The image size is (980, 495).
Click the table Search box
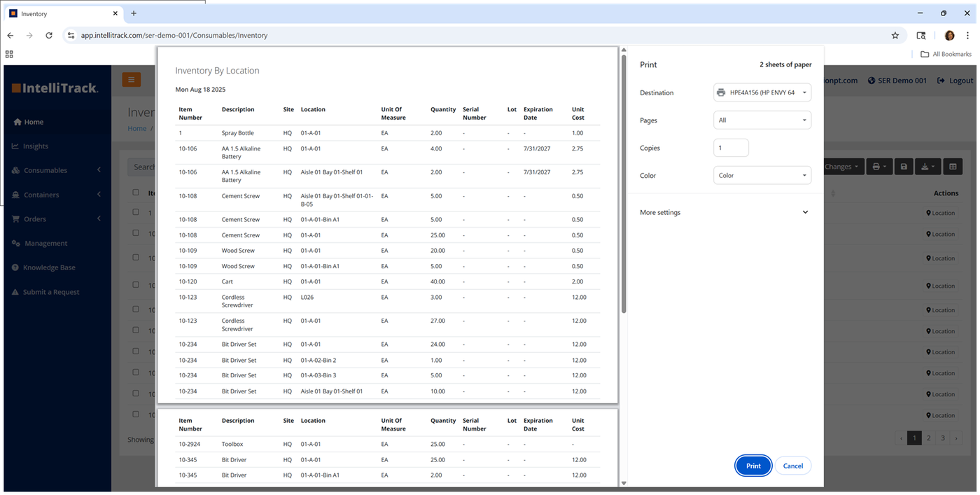point(142,167)
